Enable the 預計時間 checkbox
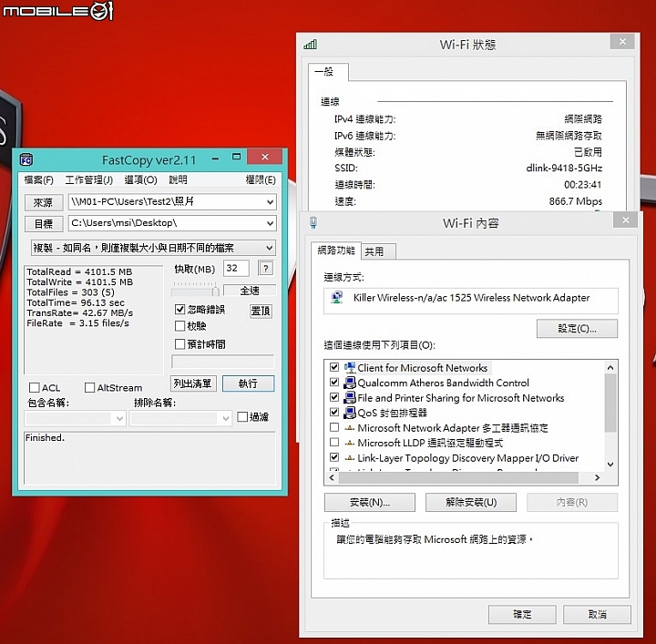 [179, 343]
